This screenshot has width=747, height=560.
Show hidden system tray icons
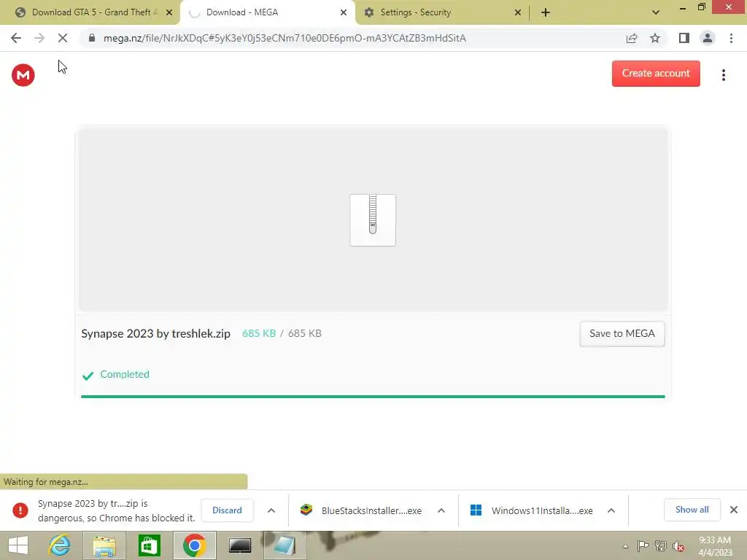coord(625,546)
